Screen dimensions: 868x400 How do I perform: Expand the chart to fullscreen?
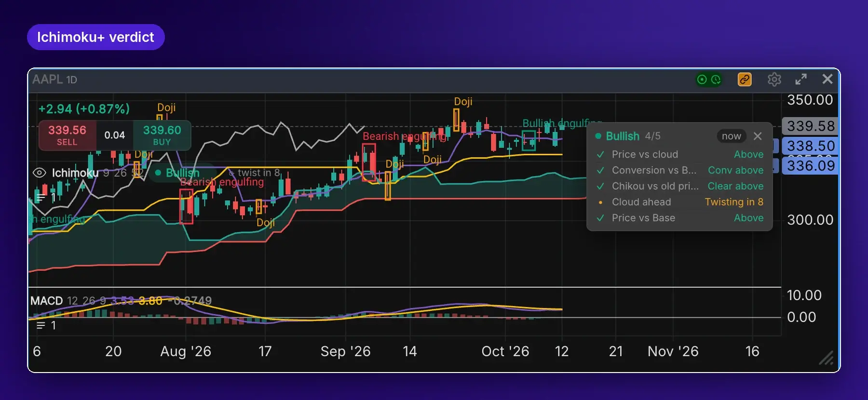point(801,79)
